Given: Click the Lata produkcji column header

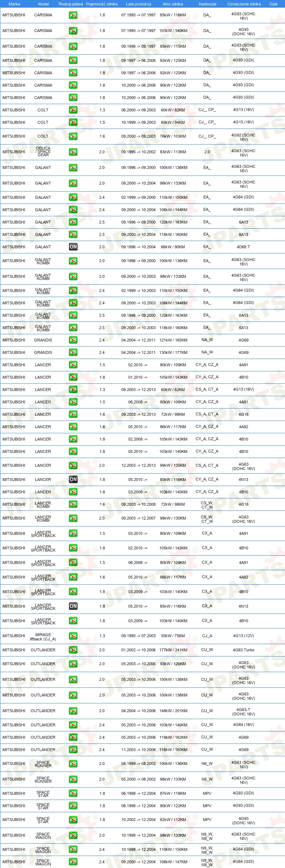Looking at the screenshot, I should (x=138, y=4).
